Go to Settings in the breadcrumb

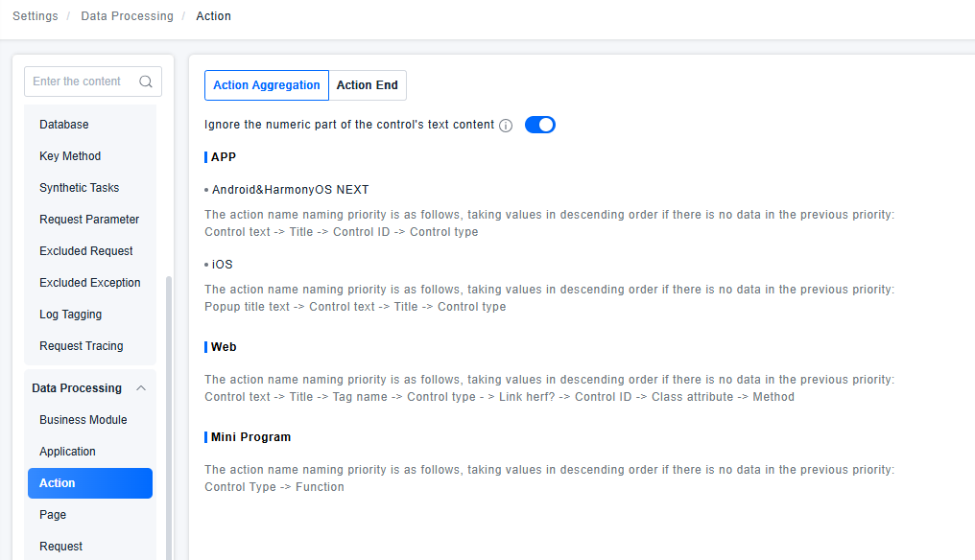click(x=36, y=16)
